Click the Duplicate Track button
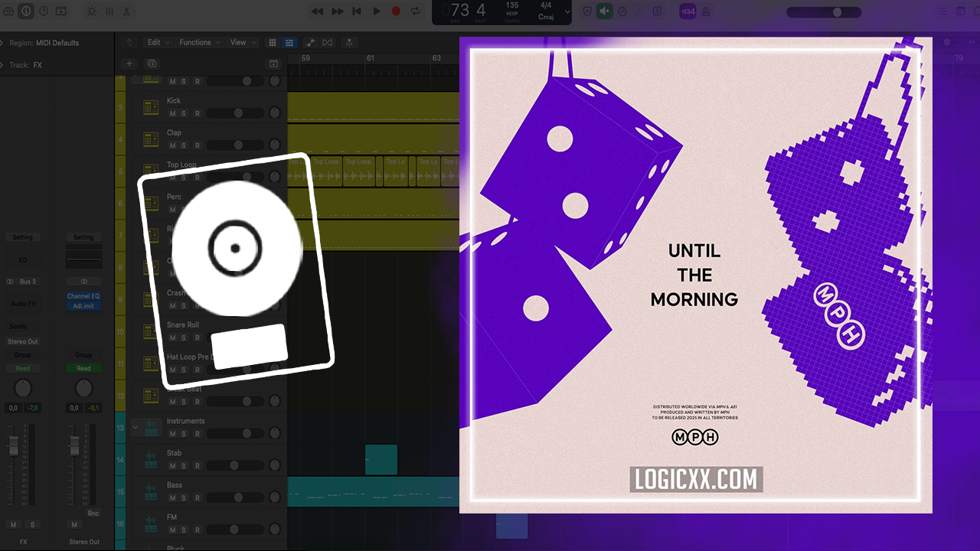 152,64
